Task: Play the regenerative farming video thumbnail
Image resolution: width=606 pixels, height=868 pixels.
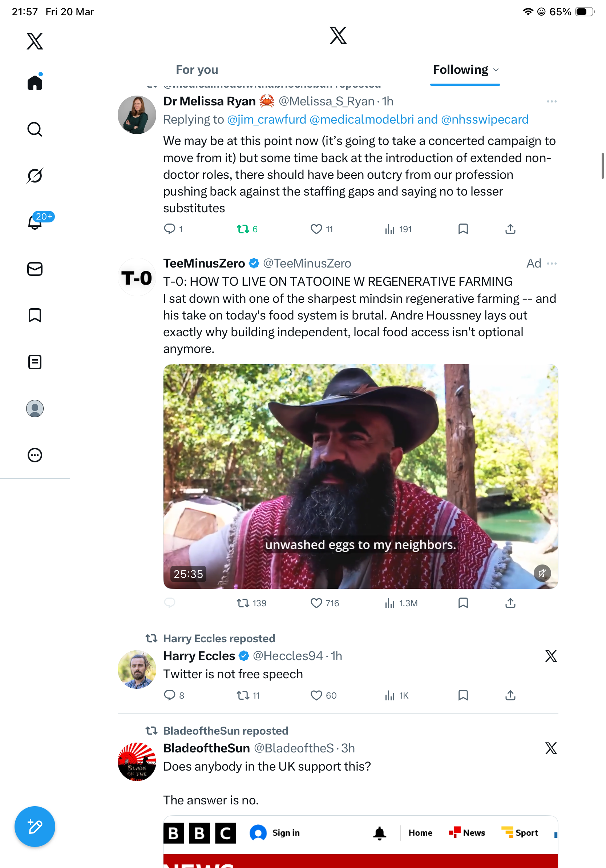Action: [x=360, y=476]
